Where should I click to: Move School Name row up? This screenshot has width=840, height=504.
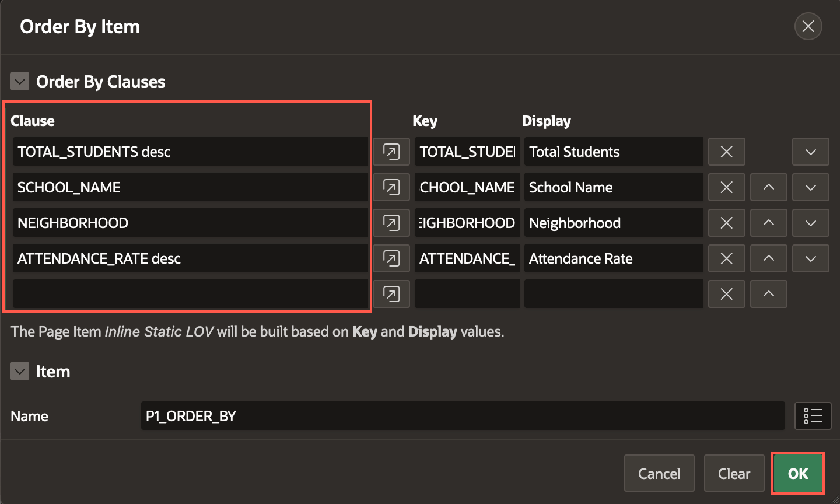pos(769,187)
